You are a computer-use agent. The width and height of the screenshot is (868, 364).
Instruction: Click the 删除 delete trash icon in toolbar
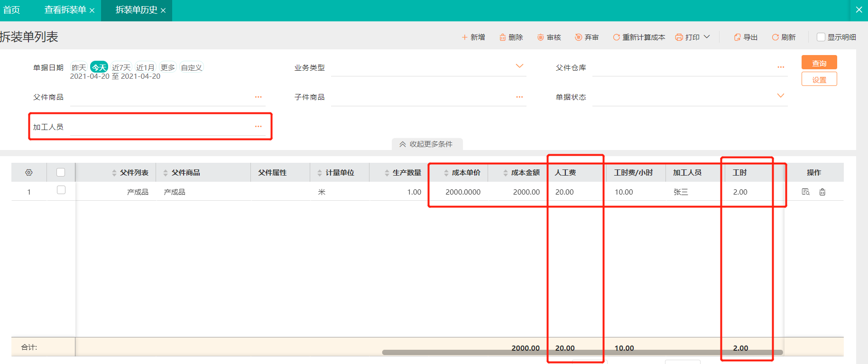(502, 37)
